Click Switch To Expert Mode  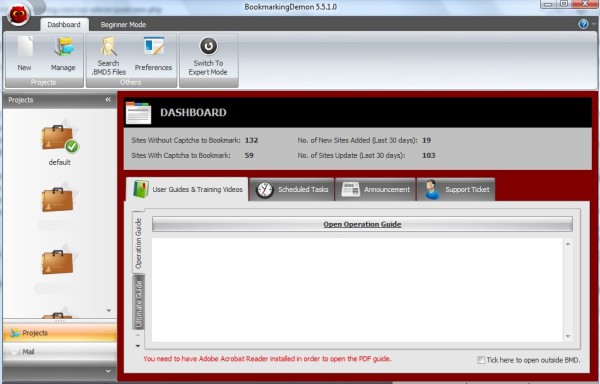point(208,57)
